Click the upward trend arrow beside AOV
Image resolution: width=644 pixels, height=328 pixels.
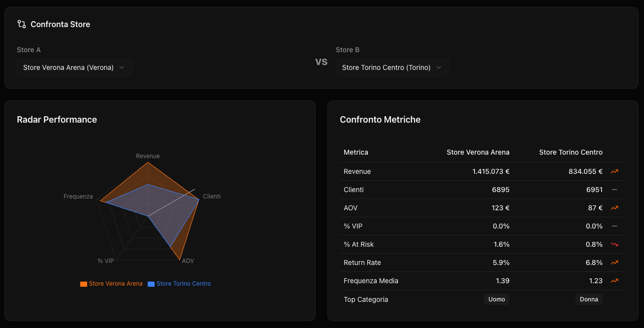pyautogui.click(x=614, y=208)
